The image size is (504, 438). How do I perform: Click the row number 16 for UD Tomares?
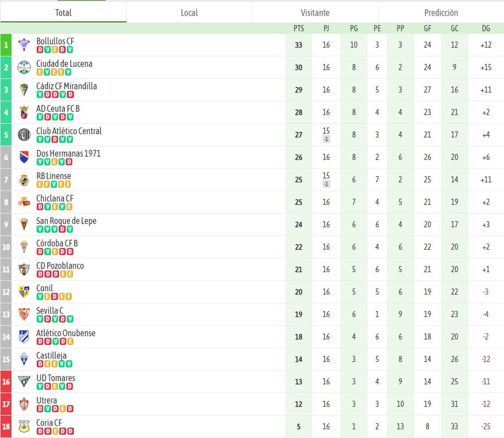pyautogui.click(x=6, y=381)
